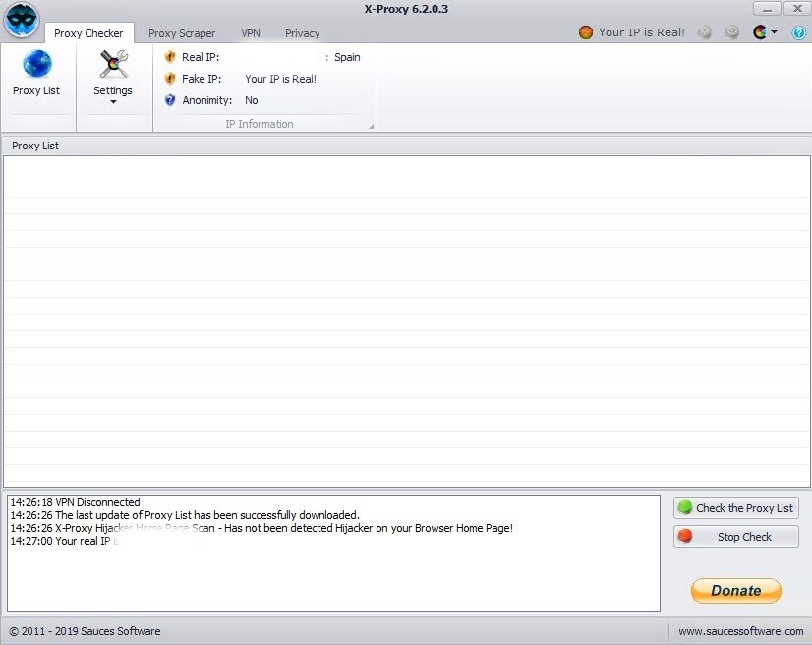Click the Check the Proxy List button
This screenshot has width=812, height=645.
pyautogui.click(x=736, y=508)
